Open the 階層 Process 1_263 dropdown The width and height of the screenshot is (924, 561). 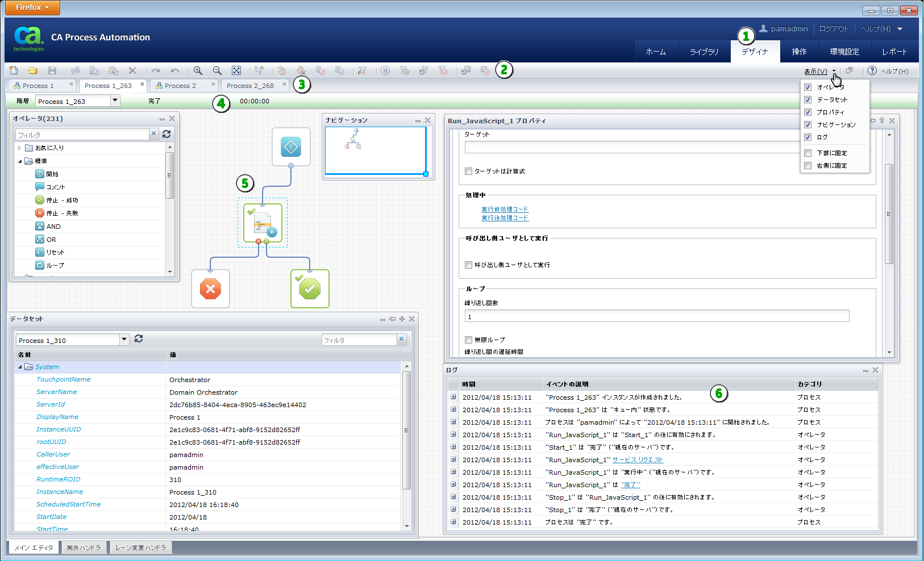115,101
